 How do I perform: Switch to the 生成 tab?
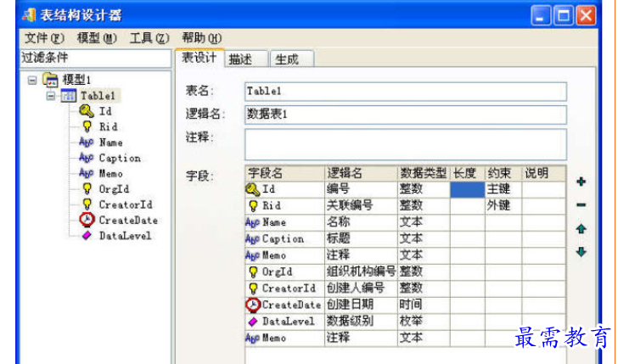(292, 59)
